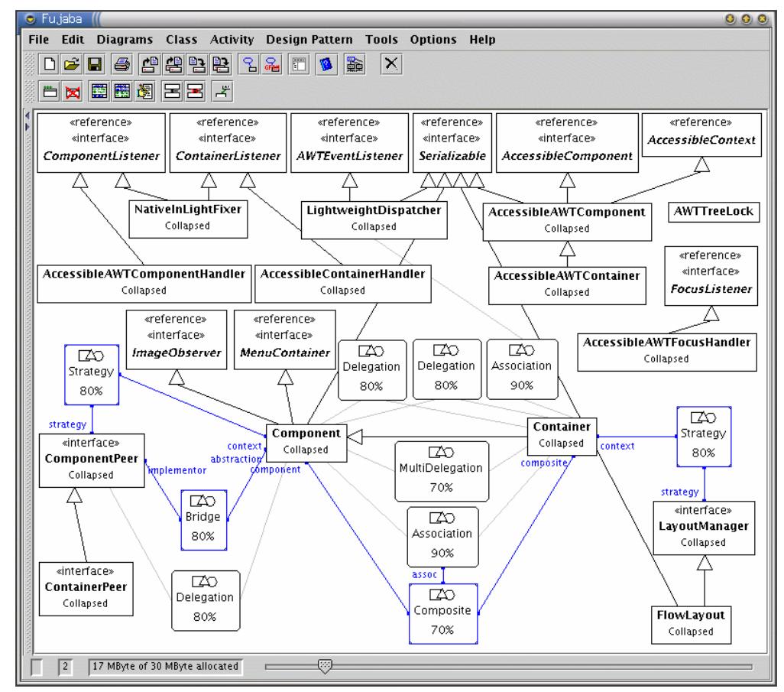The height and width of the screenshot is (692, 784).
Task: Collapse side panel with the left-pointing arrow
Action: tap(28, 116)
